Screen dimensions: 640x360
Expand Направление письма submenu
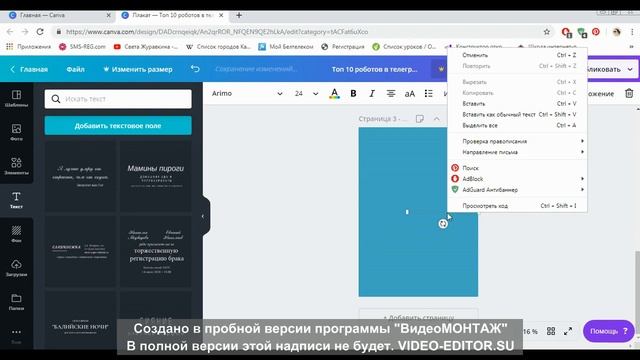pyautogui.click(x=518, y=152)
